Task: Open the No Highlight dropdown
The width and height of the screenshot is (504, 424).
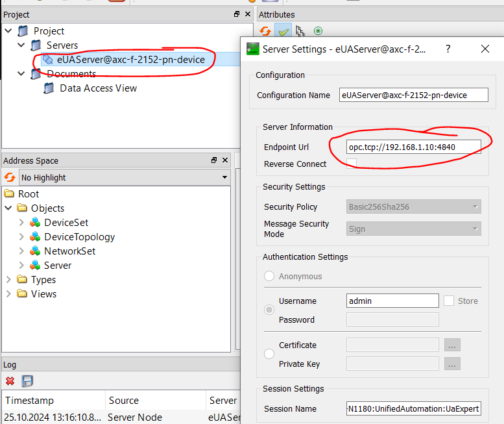Action: (x=125, y=177)
